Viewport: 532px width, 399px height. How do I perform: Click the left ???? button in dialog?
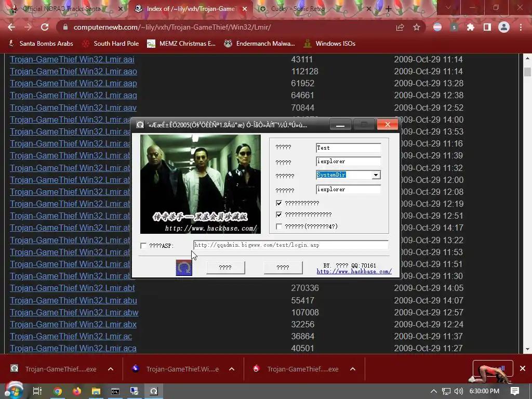(x=225, y=268)
